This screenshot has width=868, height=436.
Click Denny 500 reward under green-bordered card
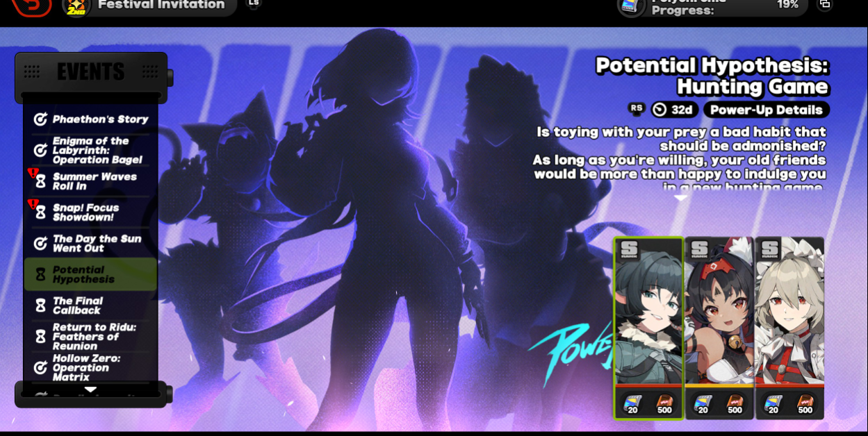(x=665, y=404)
